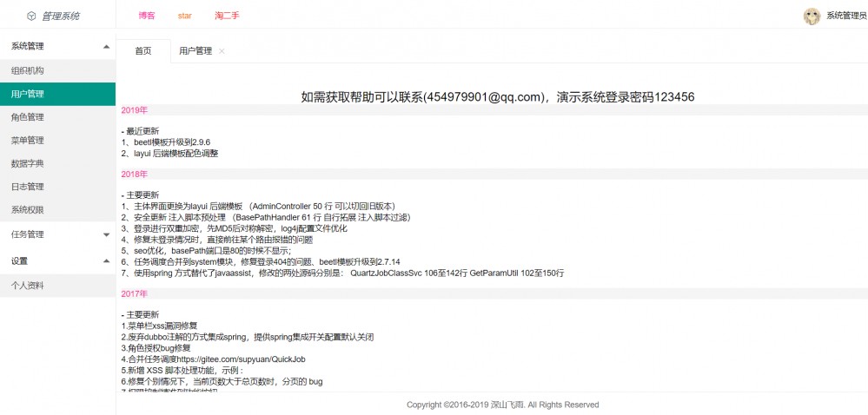Screen dimensions: 868x415
Task: Switch to the 用户管理 tab
Action: (x=195, y=51)
